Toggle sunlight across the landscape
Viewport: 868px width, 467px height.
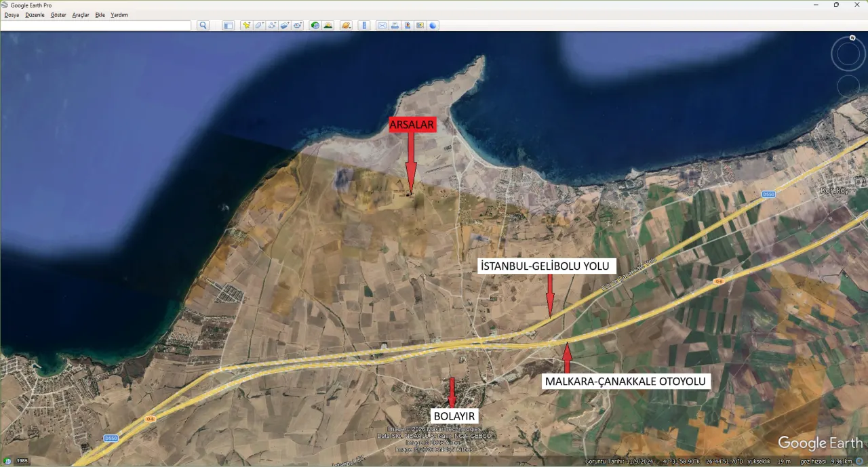[328, 26]
